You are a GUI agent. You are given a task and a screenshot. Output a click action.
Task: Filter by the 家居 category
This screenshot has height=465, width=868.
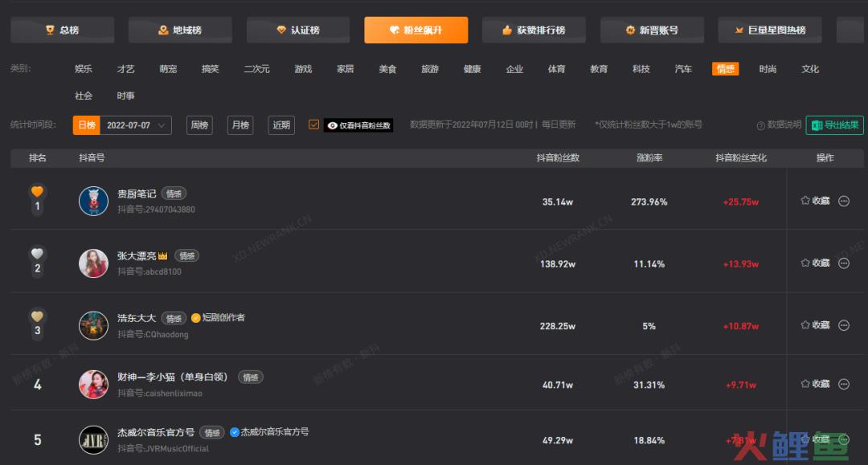(x=346, y=69)
